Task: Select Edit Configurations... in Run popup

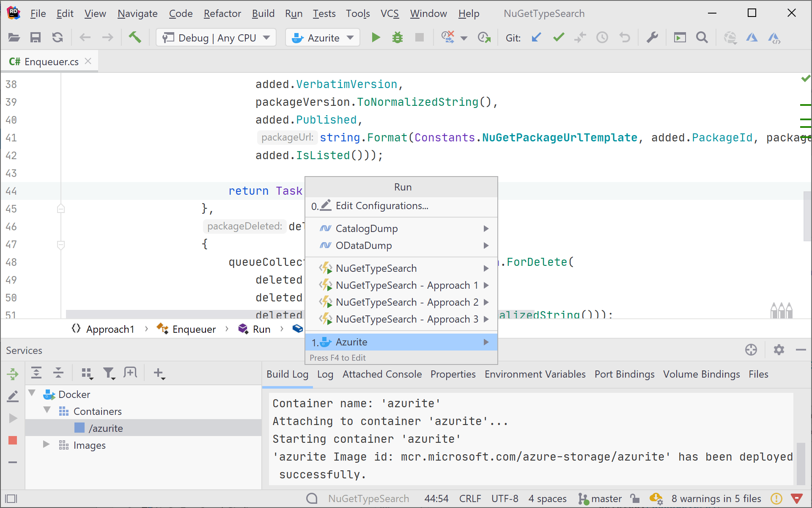Action: tap(401, 206)
